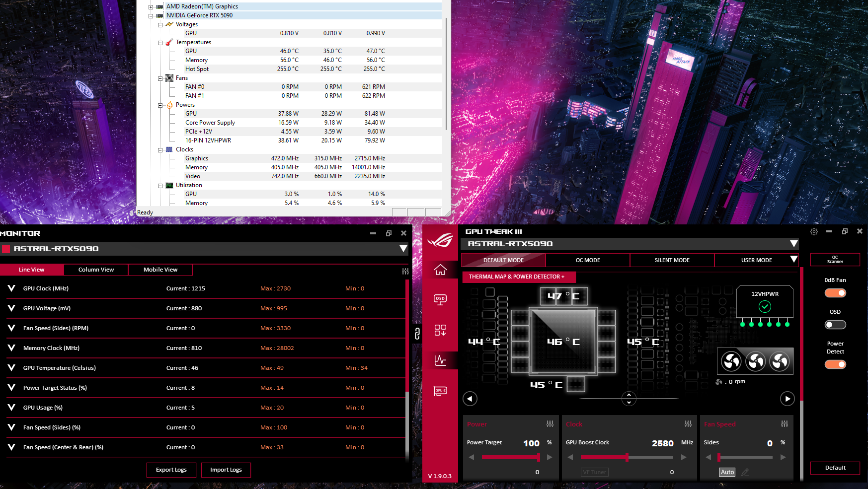Open Fan Speed panel settings icon
The image size is (868, 489).
pyautogui.click(x=784, y=424)
